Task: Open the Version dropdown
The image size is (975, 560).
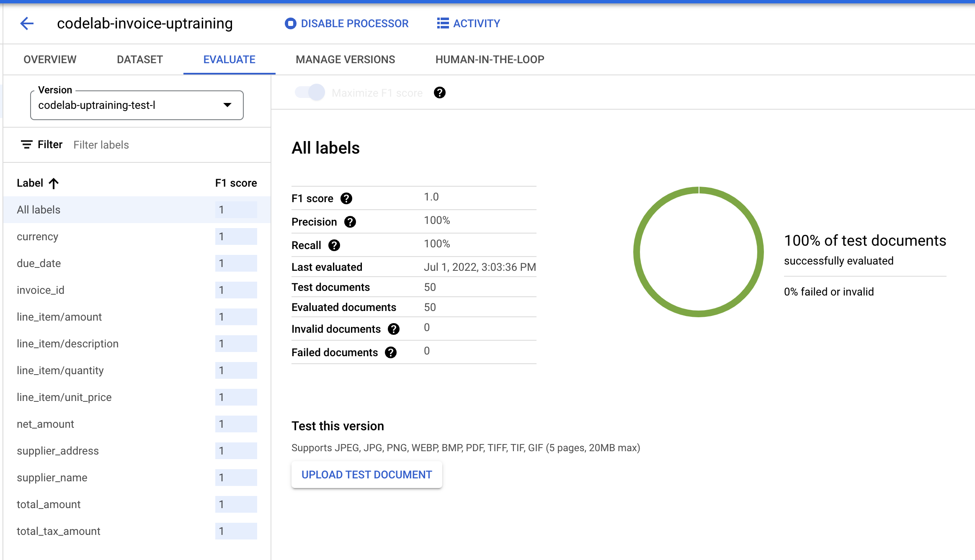Action: tap(137, 105)
